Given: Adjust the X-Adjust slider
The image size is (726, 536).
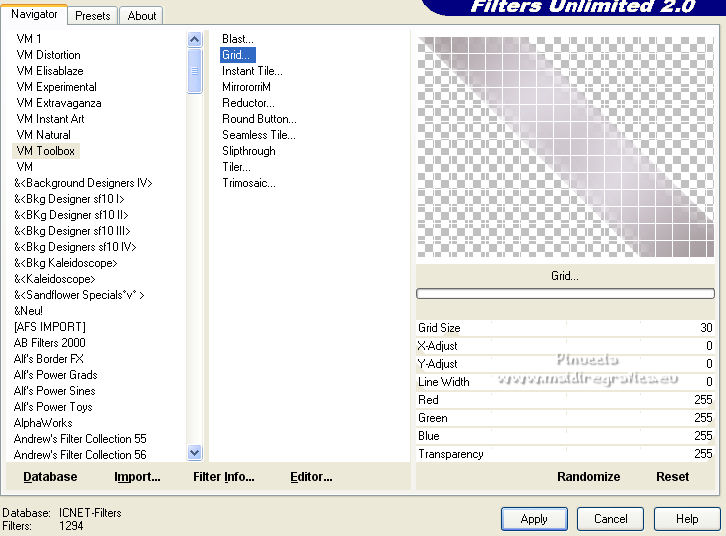Looking at the screenshot, I should pos(565,346).
